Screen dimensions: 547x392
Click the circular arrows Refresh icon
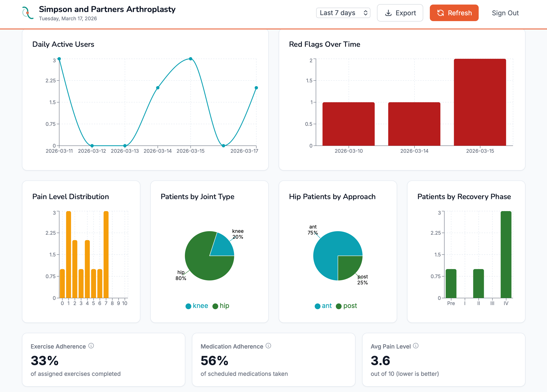coord(441,13)
